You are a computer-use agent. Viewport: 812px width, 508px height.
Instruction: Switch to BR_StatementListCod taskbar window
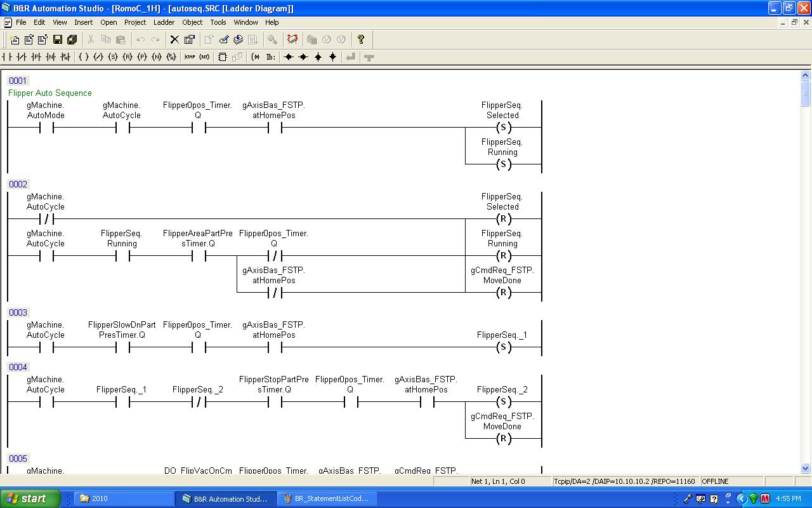pyautogui.click(x=326, y=498)
